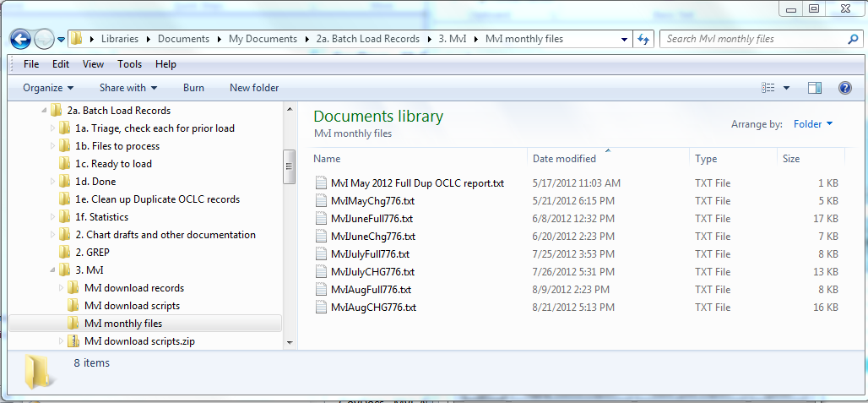The width and height of the screenshot is (868, 403).
Task: Expand the 1d. Done folder node
Action: pos(52,182)
